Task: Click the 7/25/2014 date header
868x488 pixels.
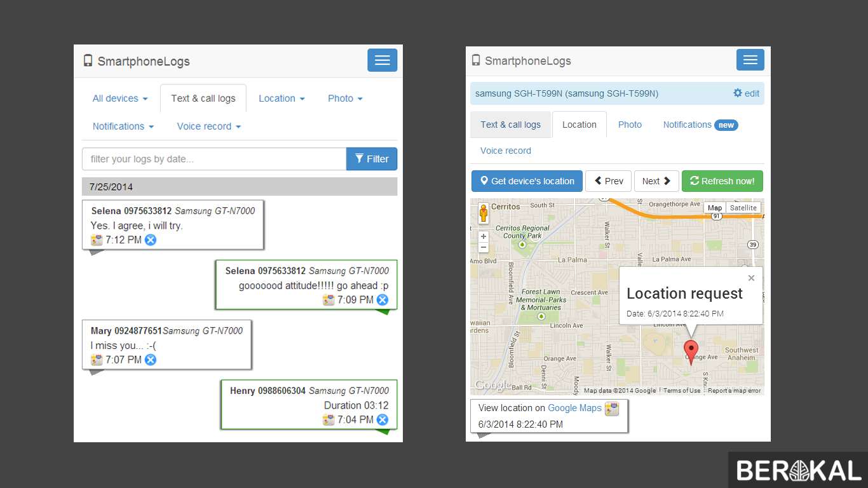Action: [240, 187]
